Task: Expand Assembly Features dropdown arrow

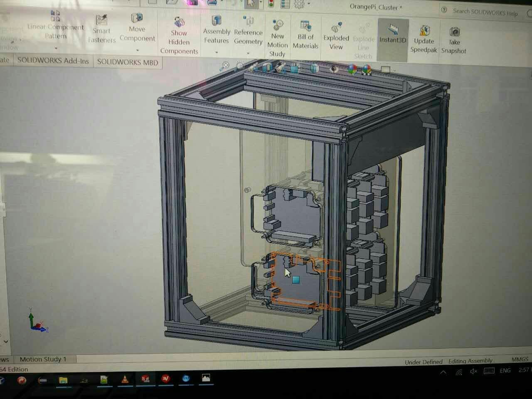Action: point(217,52)
